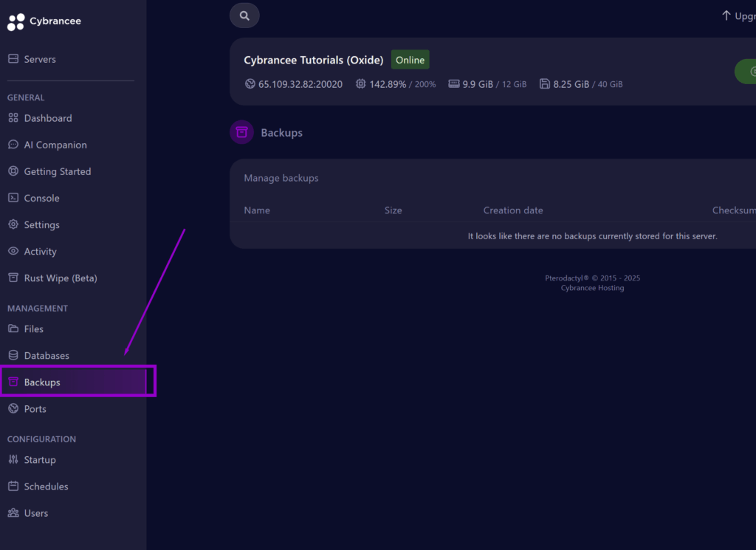Click the Cybrancee brand name

[x=55, y=21]
